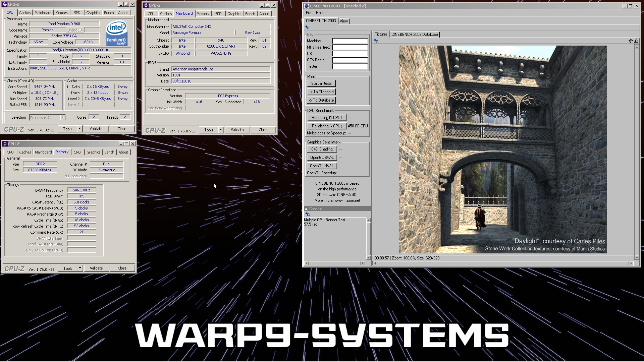
Task: Click the console scrollbar up arrow
Action: [x=368, y=220]
